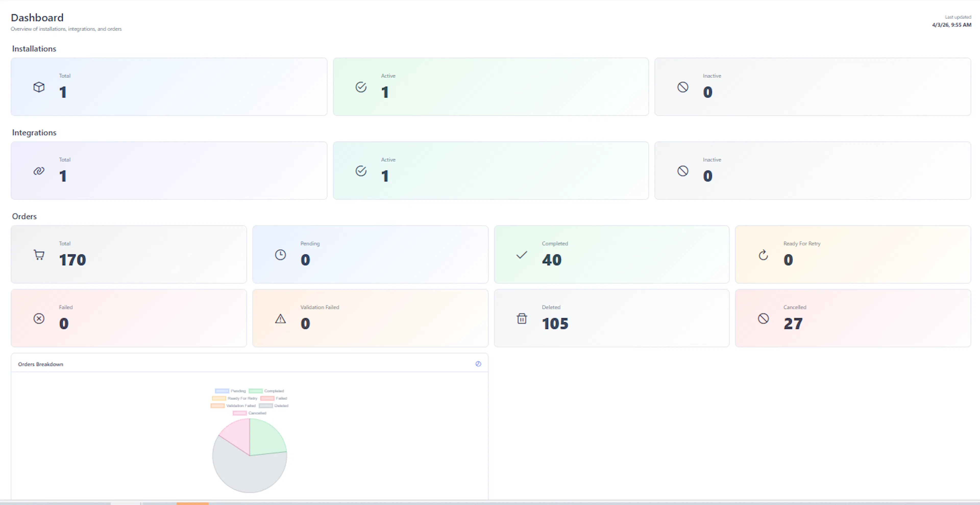Click the Installations Inactive ban icon
The image size is (980, 505).
tap(682, 87)
